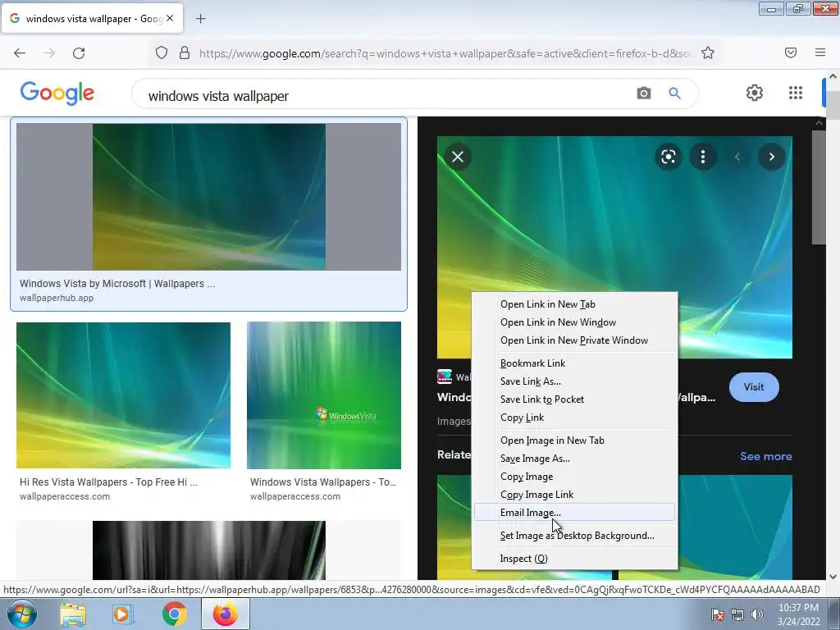Click the padlock site security icon
The height and width of the screenshot is (630, 840).
[185, 52]
